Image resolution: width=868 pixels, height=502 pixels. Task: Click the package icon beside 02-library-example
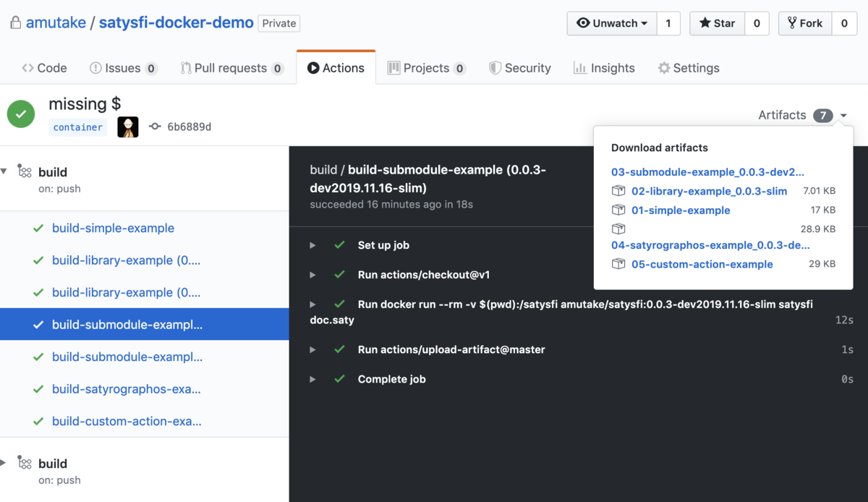tap(618, 191)
